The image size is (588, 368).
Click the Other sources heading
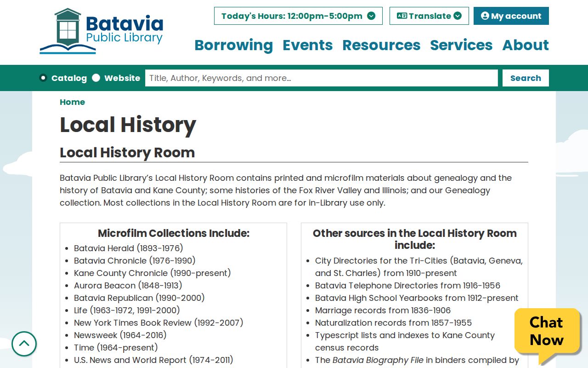coord(415,239)
